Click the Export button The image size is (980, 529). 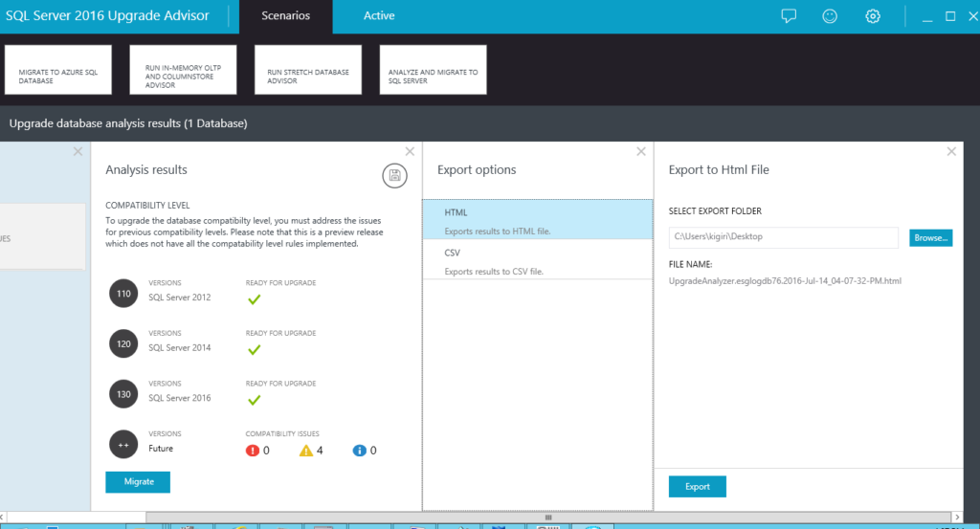[698, 487]
